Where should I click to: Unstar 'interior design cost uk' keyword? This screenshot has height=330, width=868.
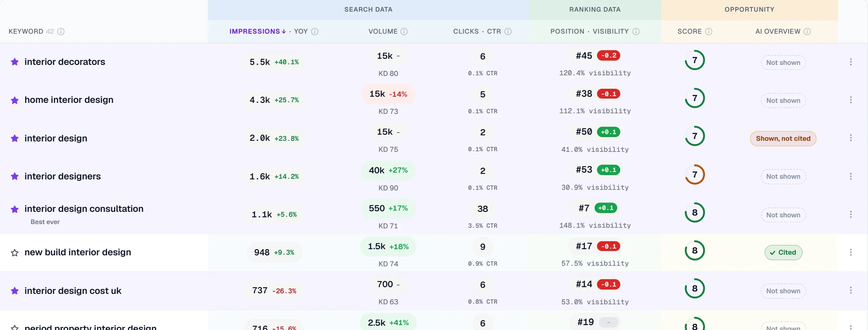[x=14, y=291]
